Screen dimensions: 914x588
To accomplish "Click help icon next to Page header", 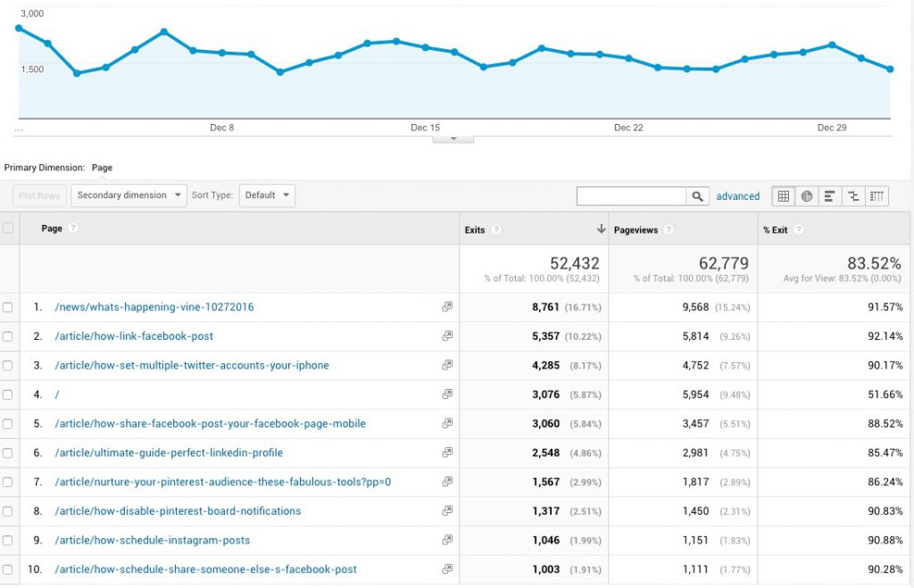I will point(73,228).
